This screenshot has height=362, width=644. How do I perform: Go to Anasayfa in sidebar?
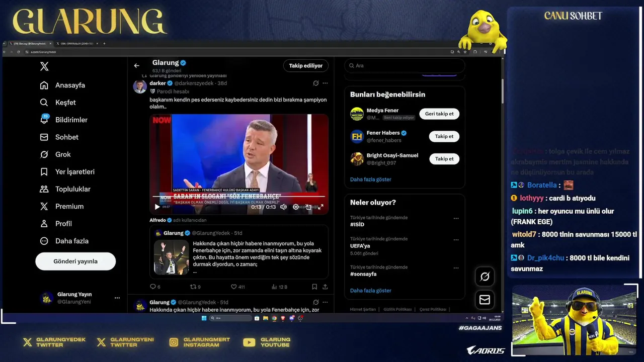[x=62, y=85]
